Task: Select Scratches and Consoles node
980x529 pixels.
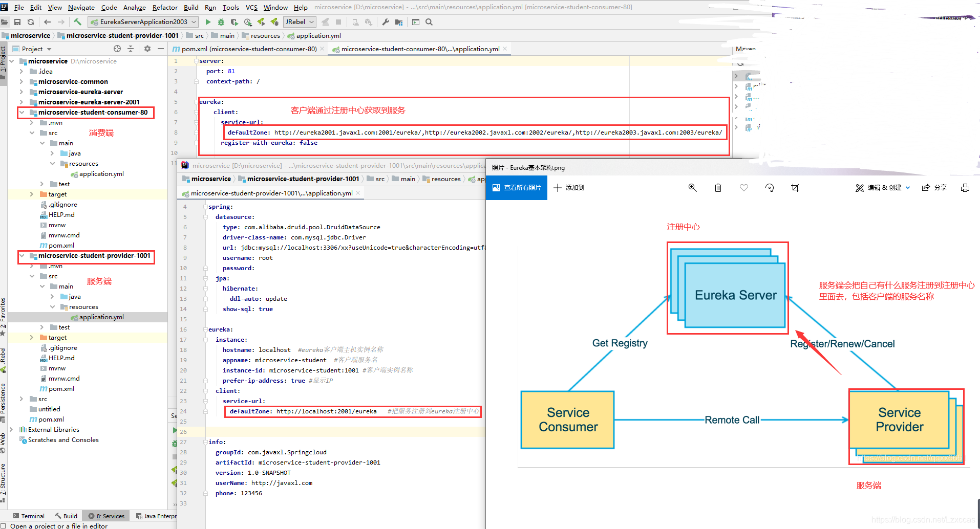Action: click(63, 439)
